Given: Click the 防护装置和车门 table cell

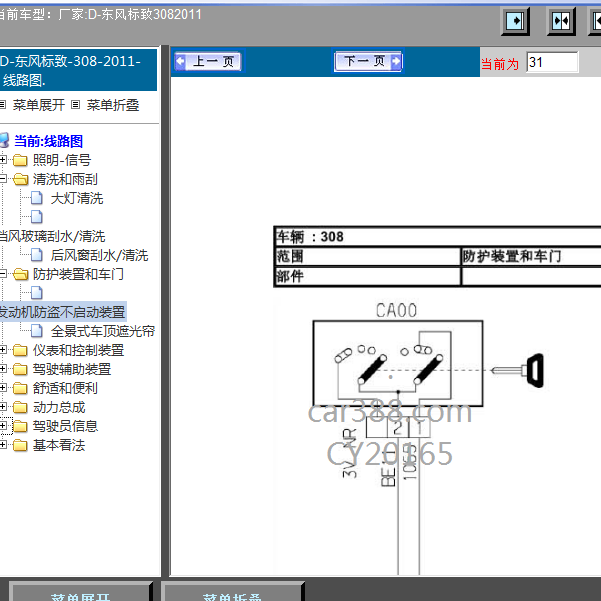Looking at the screenshot, I should pyautogui.click(x=531, y=256).
